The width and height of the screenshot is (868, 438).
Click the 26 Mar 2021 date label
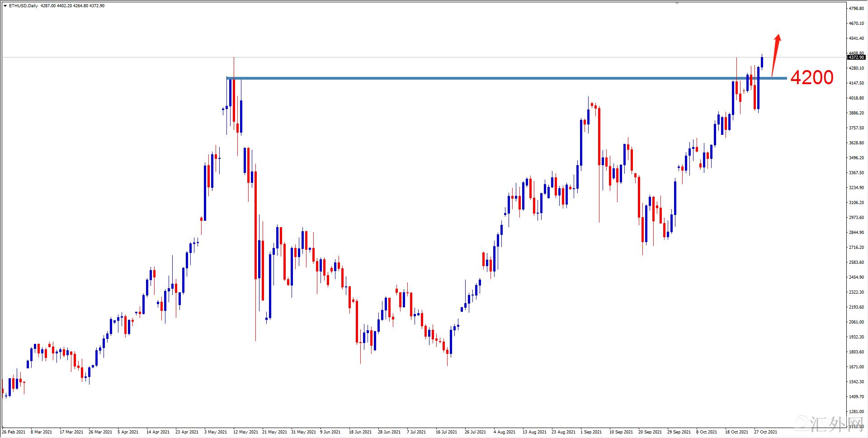pyautogui.click(x=100, y=432)
